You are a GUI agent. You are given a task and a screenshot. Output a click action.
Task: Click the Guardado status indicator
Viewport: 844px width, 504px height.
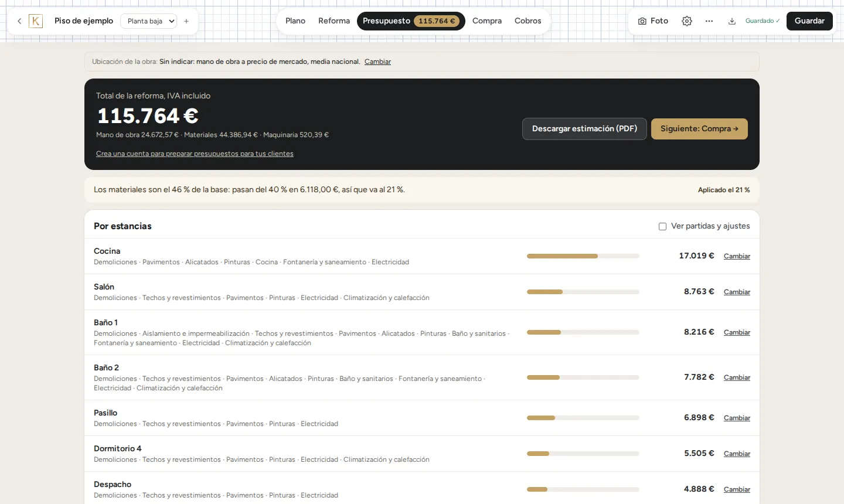[x=763, y=21]
